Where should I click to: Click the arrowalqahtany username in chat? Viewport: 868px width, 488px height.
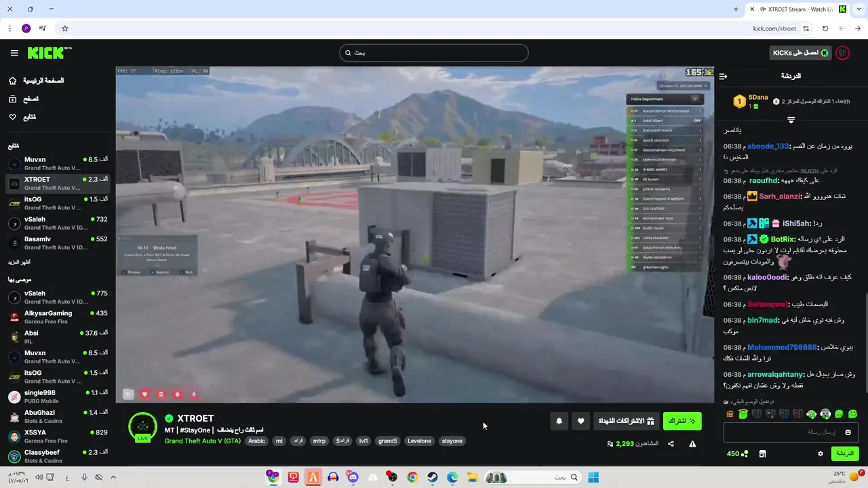point(776,374)
